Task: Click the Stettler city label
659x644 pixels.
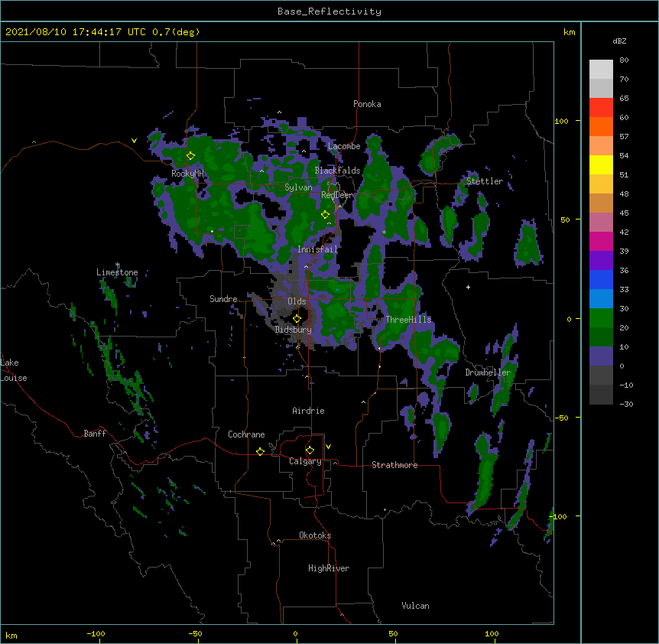Action: (x=485, y=181)
